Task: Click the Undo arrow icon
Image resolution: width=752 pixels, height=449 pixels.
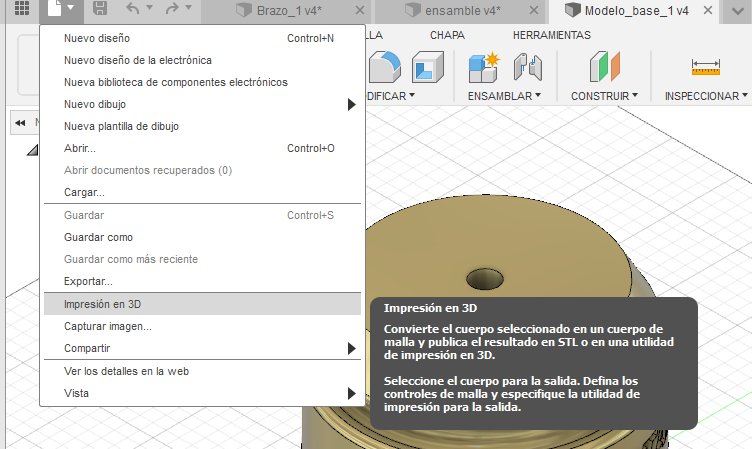Action: [x=133, y=8]
